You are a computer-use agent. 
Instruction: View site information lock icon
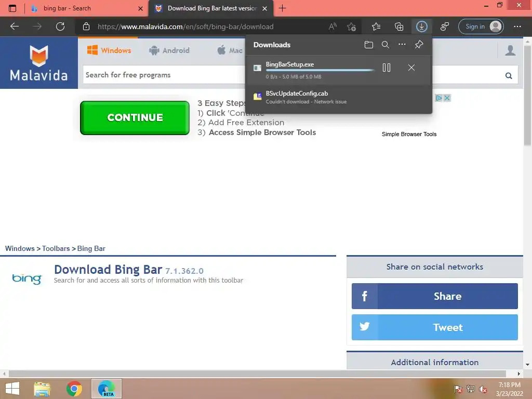pos(86,26)
